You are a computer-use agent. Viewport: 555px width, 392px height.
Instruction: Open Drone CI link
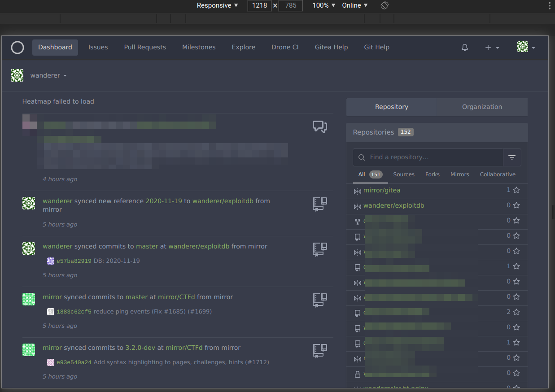pyautogui.click(x=285, y=48)
